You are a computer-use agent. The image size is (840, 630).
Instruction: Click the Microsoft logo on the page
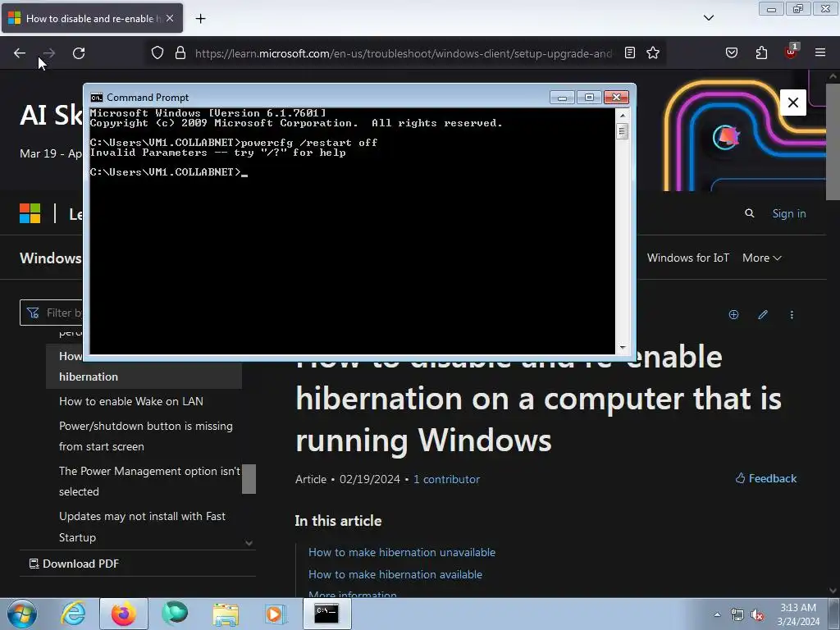click(x=30, y=213)
